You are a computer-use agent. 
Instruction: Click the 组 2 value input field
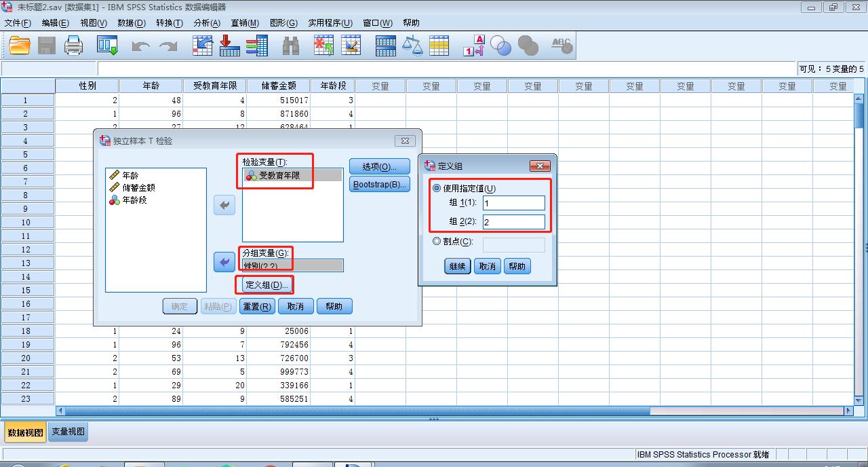514,222
